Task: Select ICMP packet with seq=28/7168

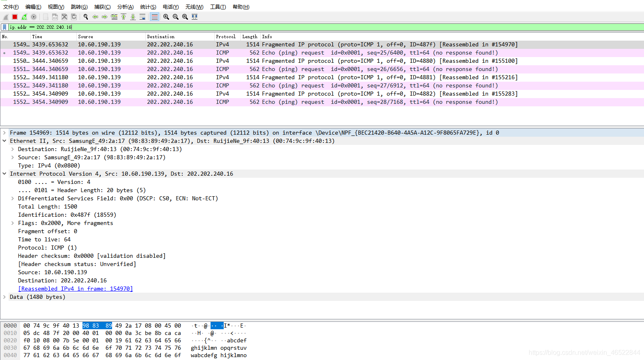Action: tap(322, 102)
